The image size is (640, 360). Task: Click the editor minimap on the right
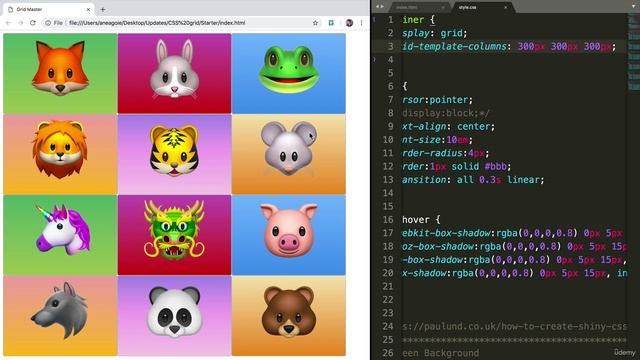(633, 51)
